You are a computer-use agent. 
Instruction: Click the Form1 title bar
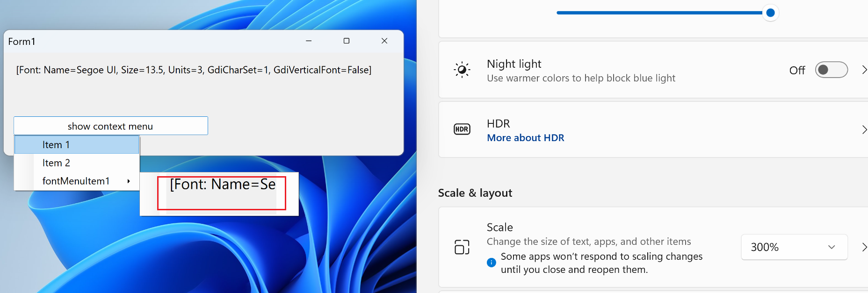point(140,41)
